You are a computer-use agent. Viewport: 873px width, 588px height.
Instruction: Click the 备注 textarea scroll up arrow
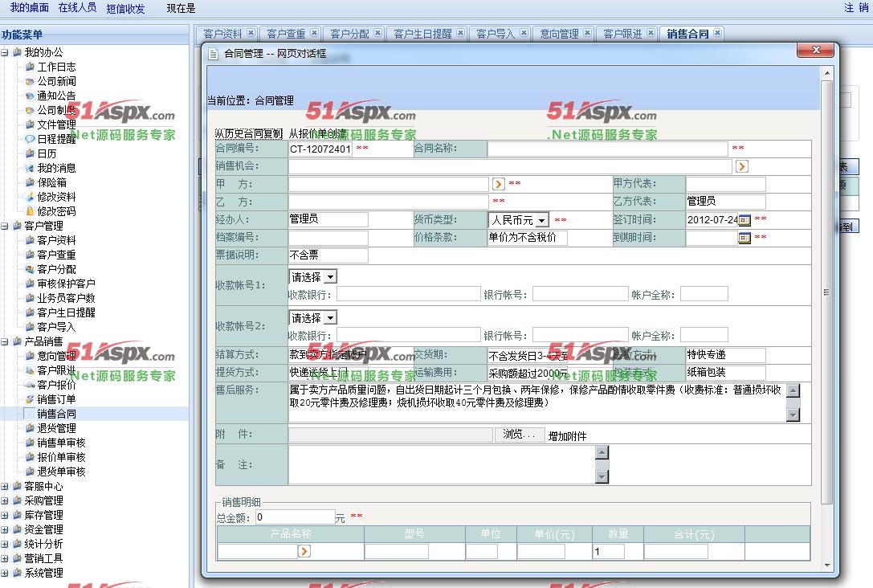coord(602,452)
